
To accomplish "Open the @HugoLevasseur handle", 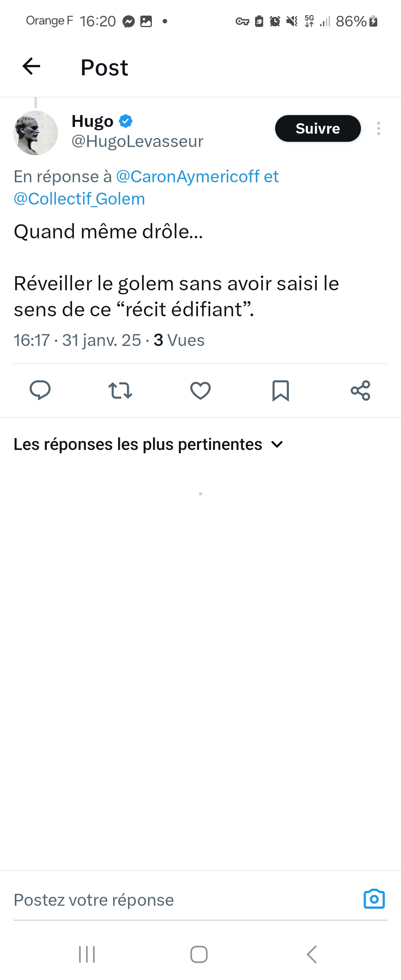I will (x=137, y=141).
